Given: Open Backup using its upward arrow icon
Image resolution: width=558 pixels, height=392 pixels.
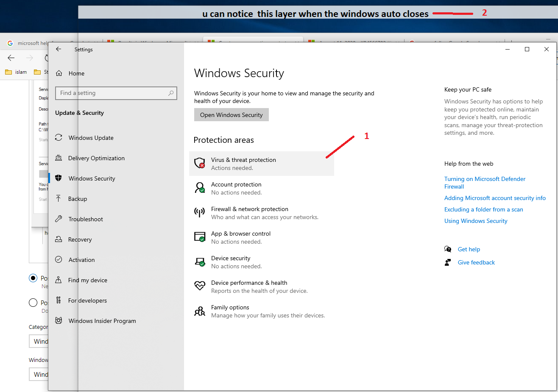Looking at the screenshot, I should coord(59,199).
